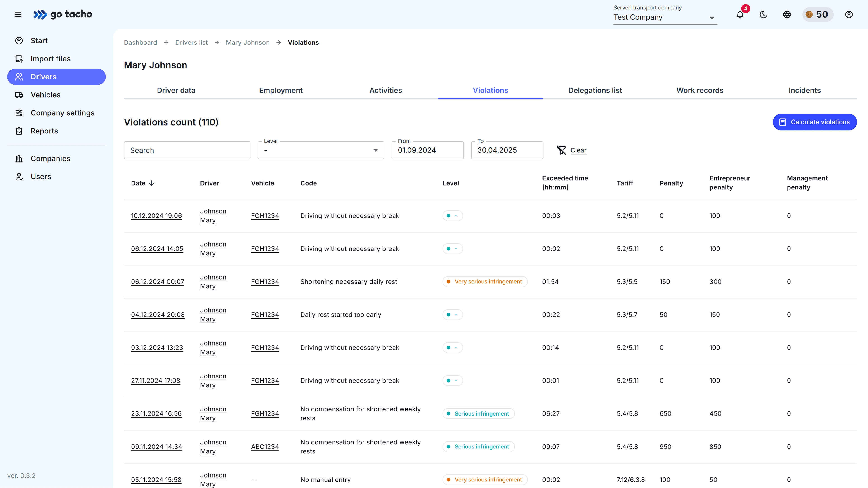Open violation dated 06.12.2024 00:07
Viewport: 868px width, 488px height.
pos(158,282)
